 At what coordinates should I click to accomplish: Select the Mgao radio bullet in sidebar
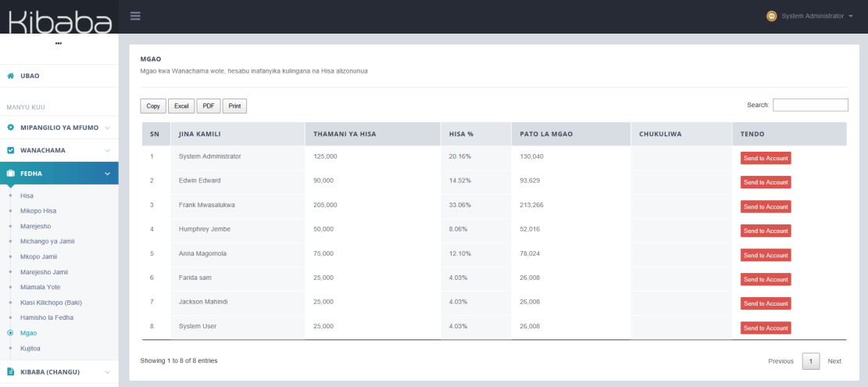[9, 333]
